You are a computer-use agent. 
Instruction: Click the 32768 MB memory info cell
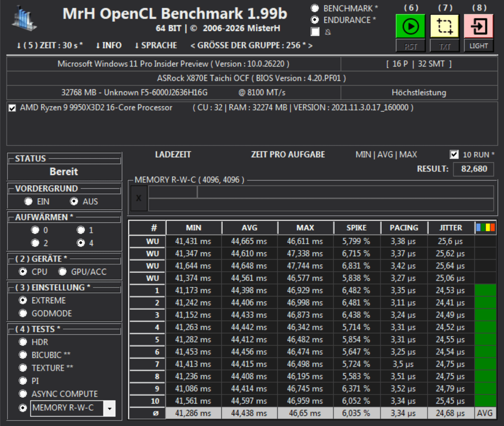(174, 93)
